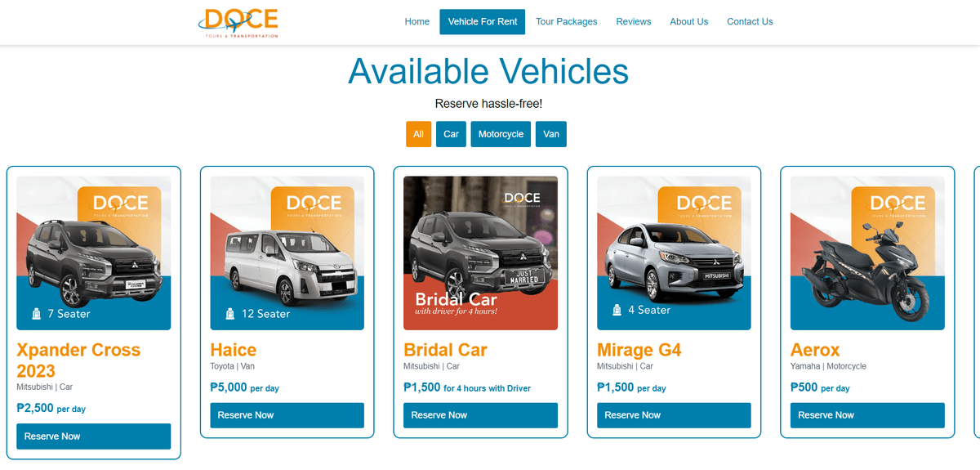Click the Xpander Cross 2023 title

tap(78, 360)
